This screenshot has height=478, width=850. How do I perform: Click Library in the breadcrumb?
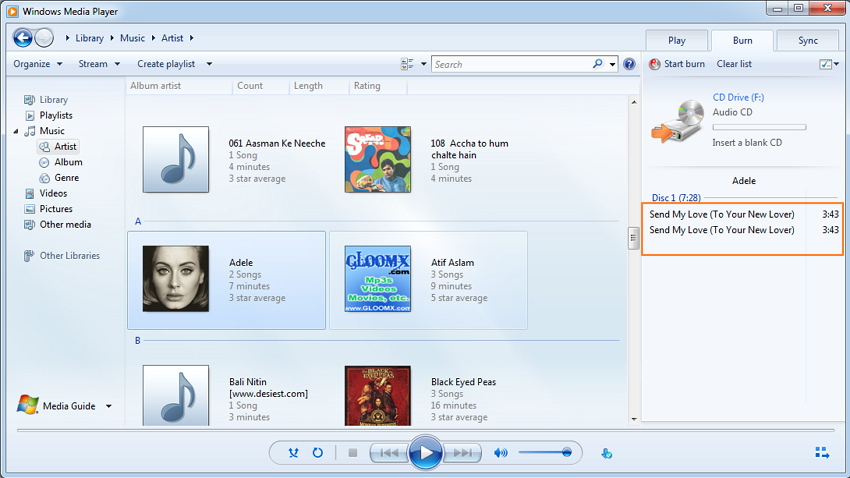click(89, 38)
